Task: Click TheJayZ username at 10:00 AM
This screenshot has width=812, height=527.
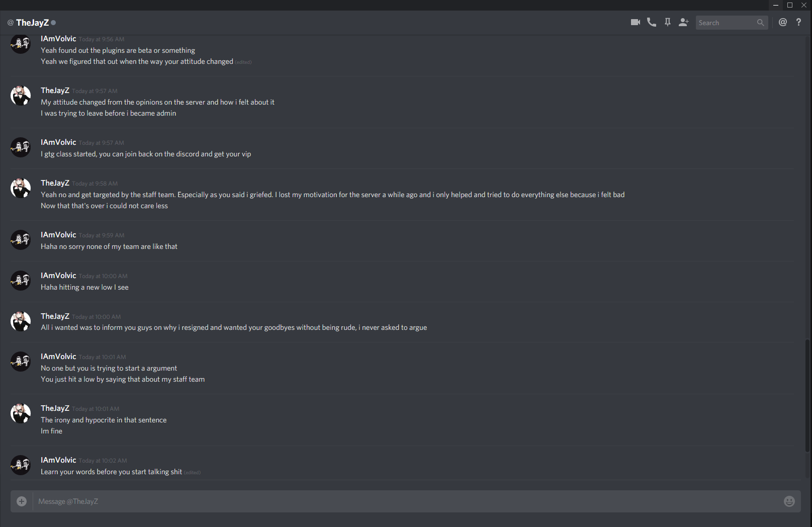Action: pos(55,316)
